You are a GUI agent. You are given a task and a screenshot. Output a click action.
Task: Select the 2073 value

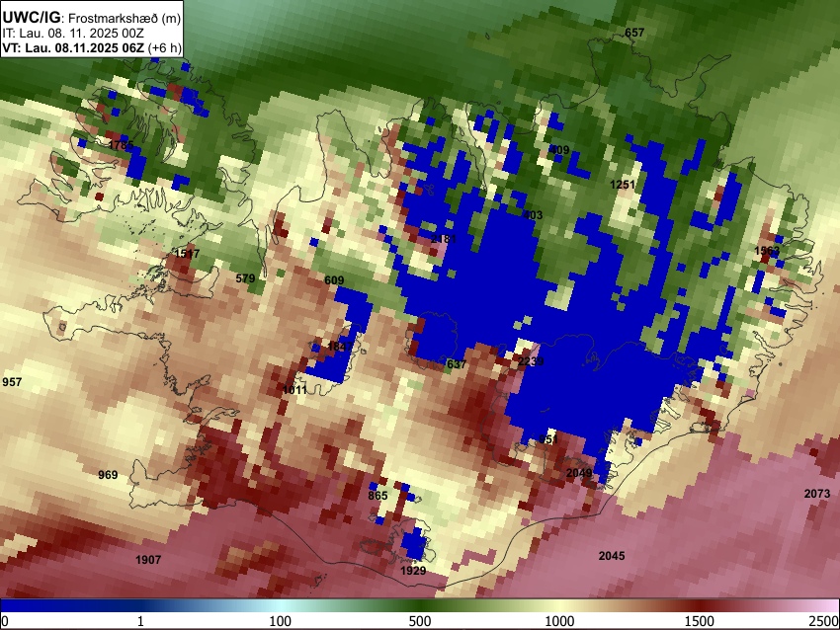click(817, 494)
